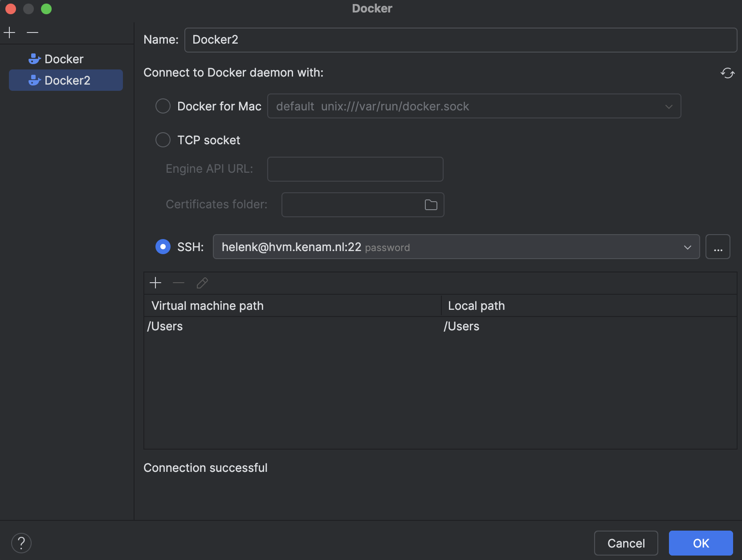Select the SSH radio button

tap(163, 247)
